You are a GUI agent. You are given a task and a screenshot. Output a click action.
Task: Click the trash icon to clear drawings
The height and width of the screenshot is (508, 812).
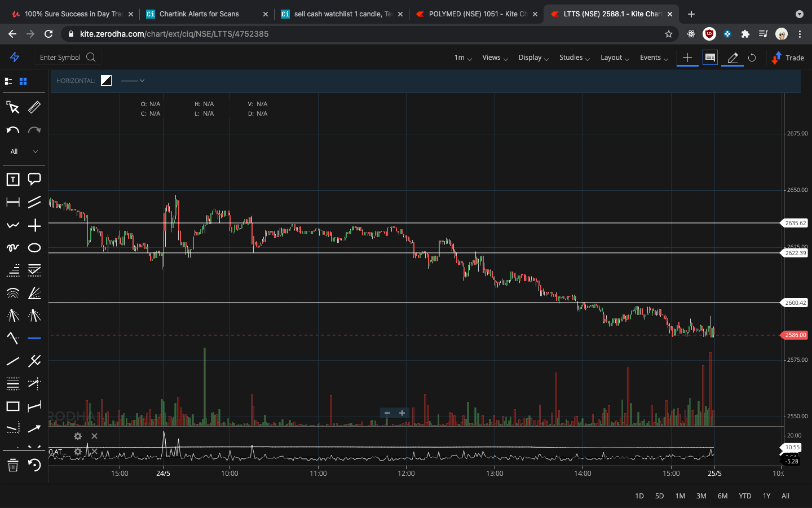[x=12, y=466]
